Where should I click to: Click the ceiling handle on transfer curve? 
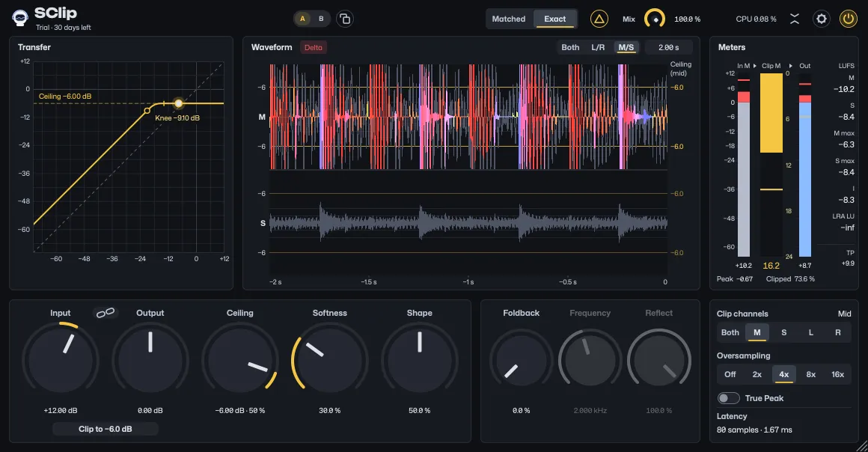pyautogui.click(x=178, y=103)
